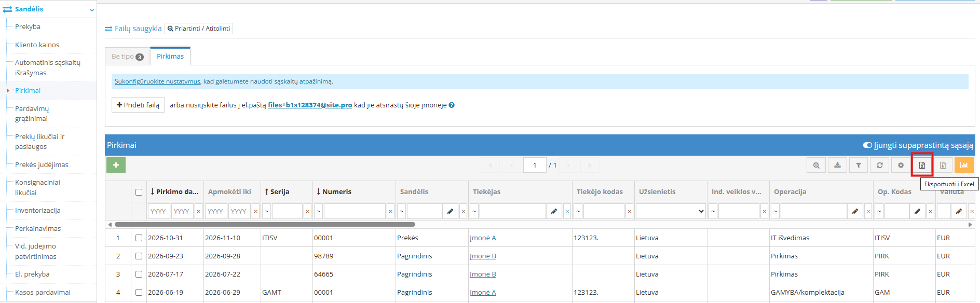
Task: Open the Numeris filter operator tilde
Action: coord(319,211)
